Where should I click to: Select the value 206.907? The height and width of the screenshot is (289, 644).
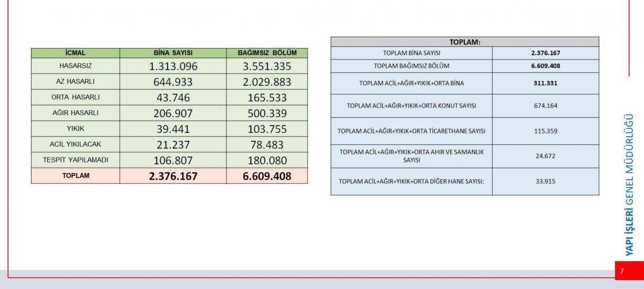coord(173,113)
